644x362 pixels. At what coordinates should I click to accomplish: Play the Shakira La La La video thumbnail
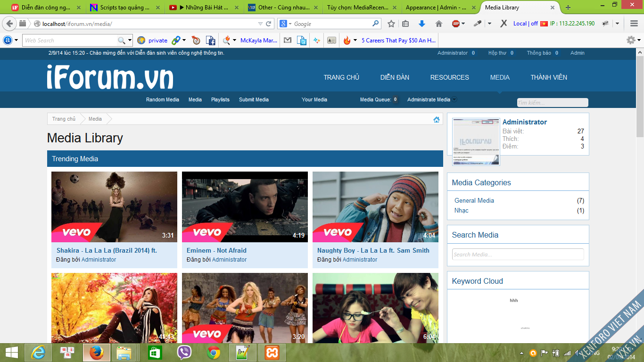[114, 207]
